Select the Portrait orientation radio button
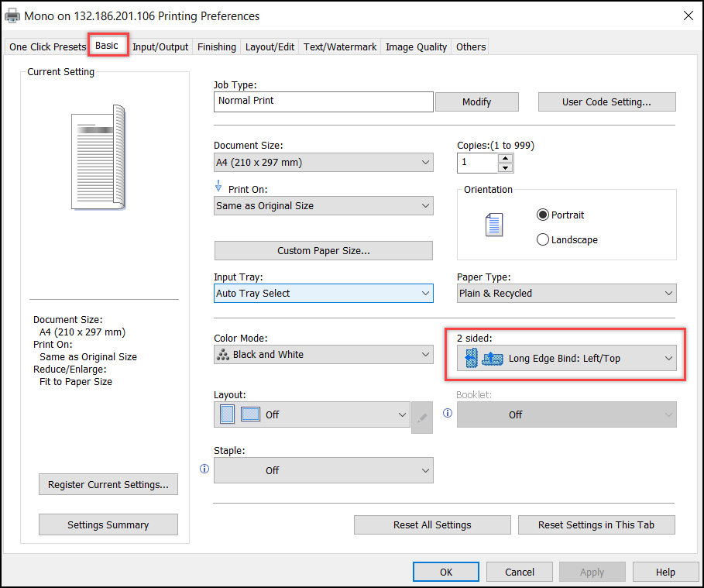The height and width of the screenshot is (588, 704). pos(543,215)
